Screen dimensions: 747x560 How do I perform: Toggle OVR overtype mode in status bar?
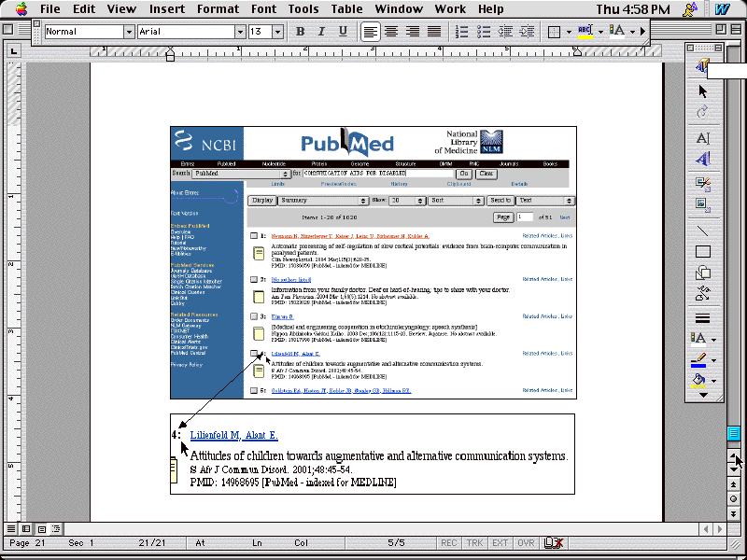526,543
